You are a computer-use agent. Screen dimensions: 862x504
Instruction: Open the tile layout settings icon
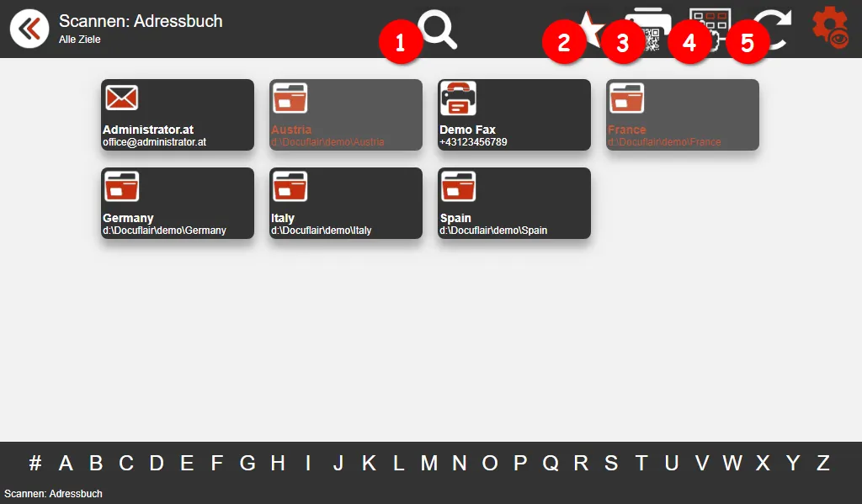pyautogui.click(x=710, y=29)
